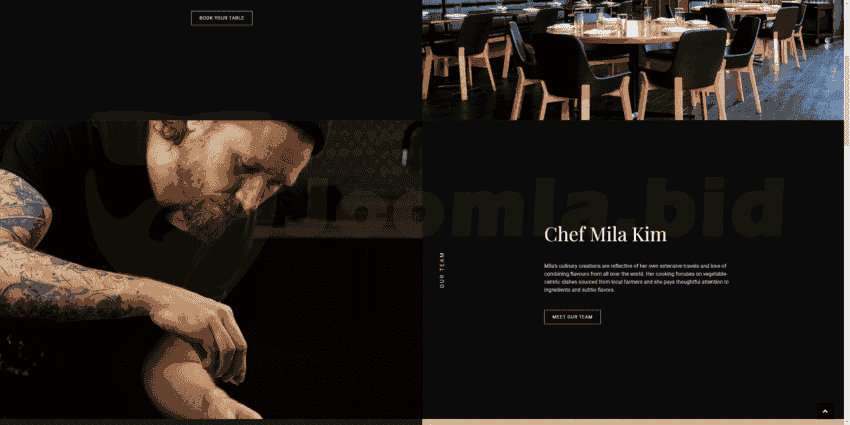The height and width of the screenshot is (425, 850).
Task: Click the beige section strip at page bottom
Action: tap(633, 422)
